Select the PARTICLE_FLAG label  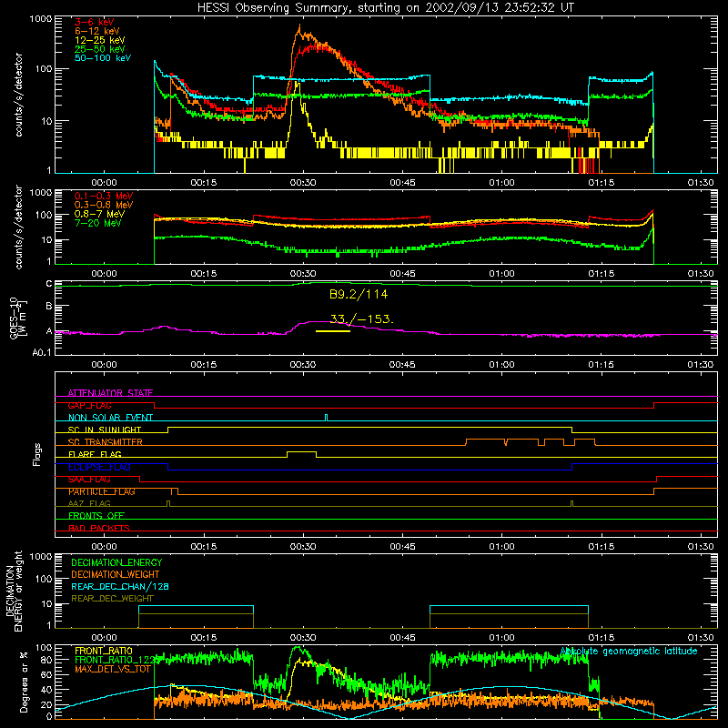click(102, 491)
